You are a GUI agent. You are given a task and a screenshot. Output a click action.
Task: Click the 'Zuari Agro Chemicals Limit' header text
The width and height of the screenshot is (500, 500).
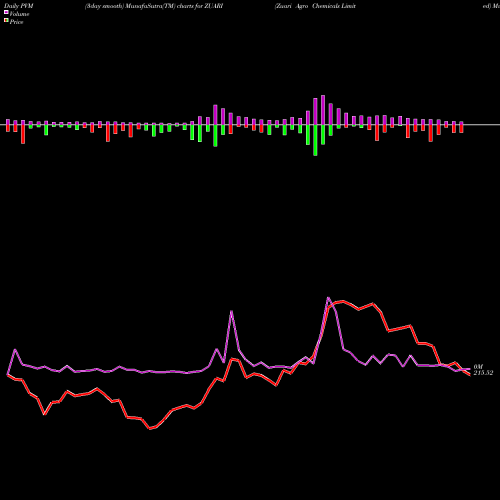315,6
